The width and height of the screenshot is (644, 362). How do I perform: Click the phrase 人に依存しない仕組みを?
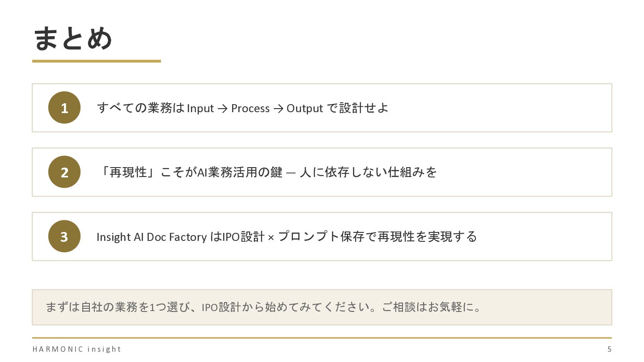368,172
